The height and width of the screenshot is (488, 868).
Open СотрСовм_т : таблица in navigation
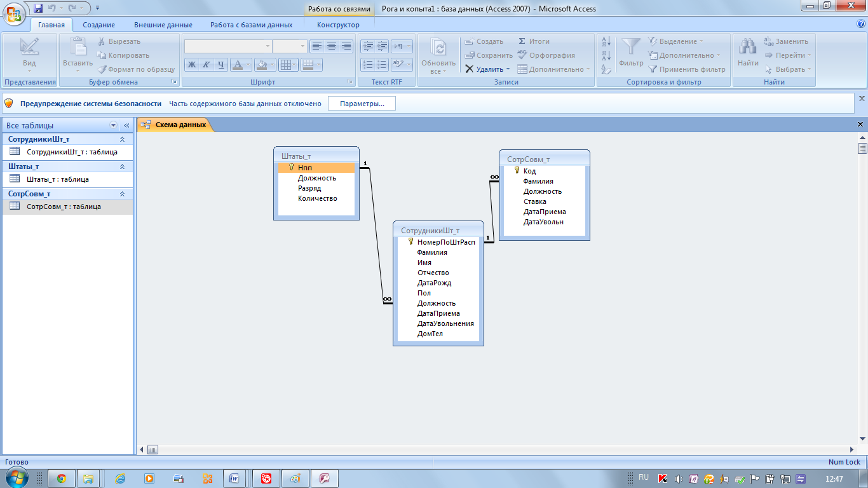click(67, 207)
